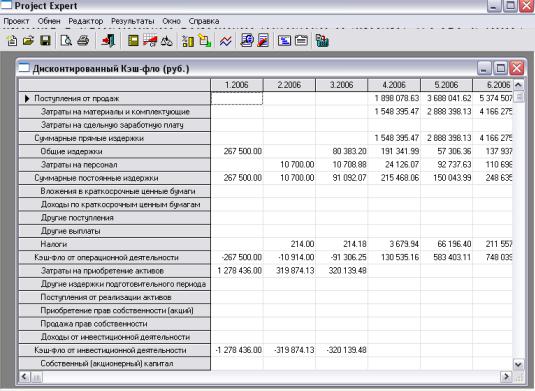This screenshot has height=391, width=535.
Task: Click the vertical scrollbar down arrow
Action: tap(518, 364)
